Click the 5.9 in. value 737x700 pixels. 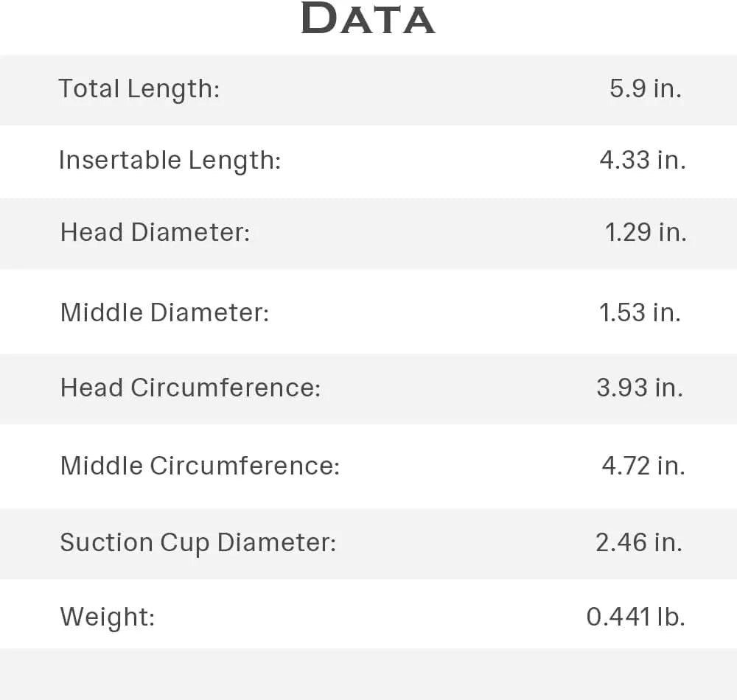tap(646, 88)
